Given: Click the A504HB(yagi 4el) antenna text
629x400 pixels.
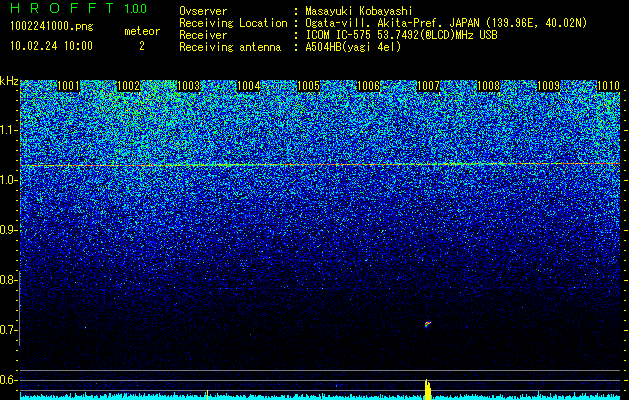Looking at the screenshot, I should pyautogui.click(x=353, y=47).
